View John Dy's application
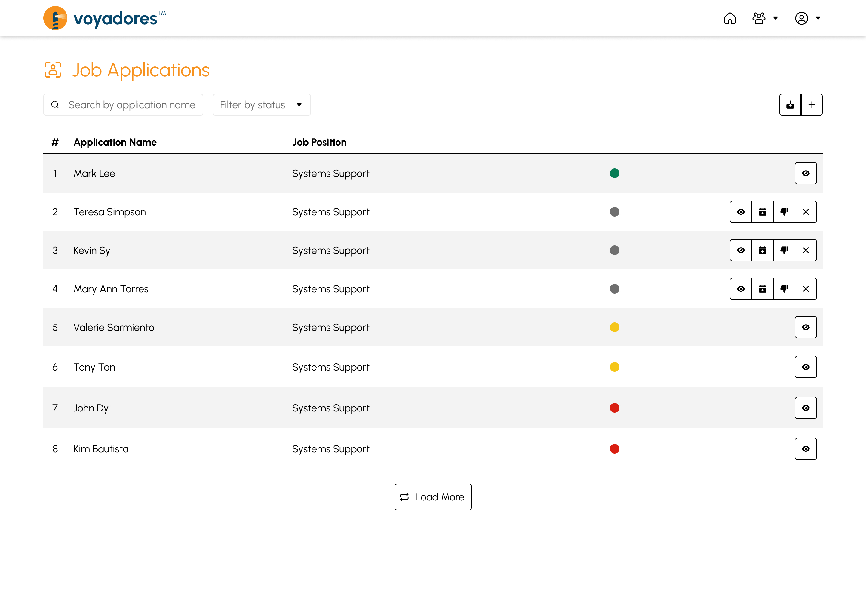 pos(806,408)
